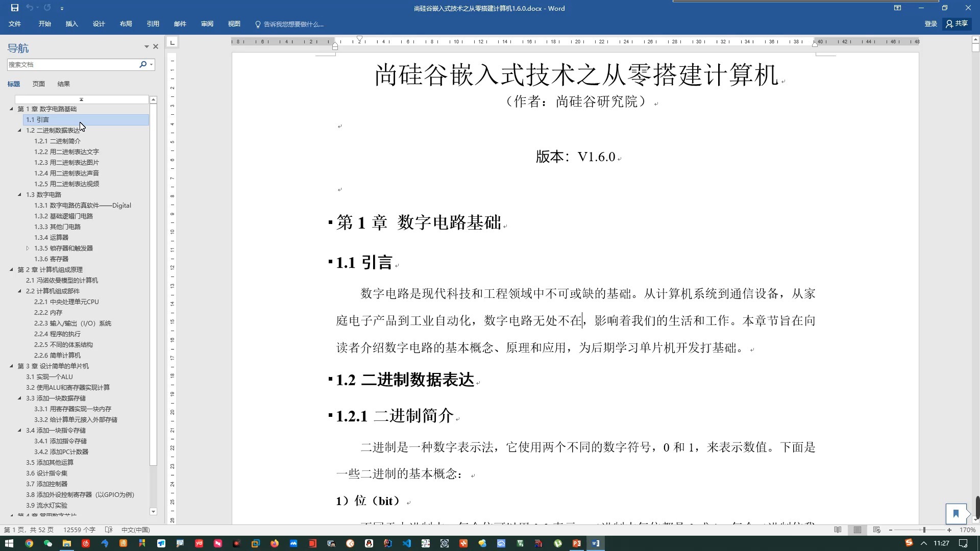Switch to the 设计 ribbon tab
This screenshot has height=551, width=980.
pos(99,24)
